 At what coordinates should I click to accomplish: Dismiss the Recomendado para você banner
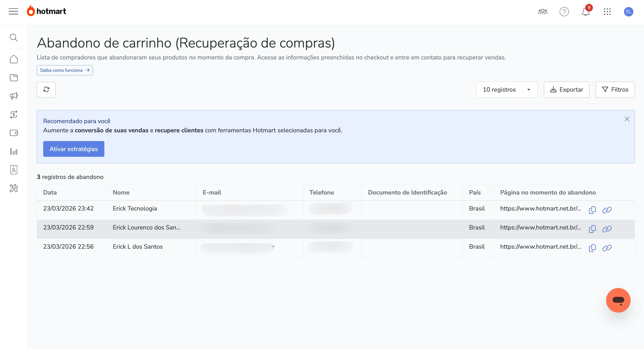coord(627,119)
